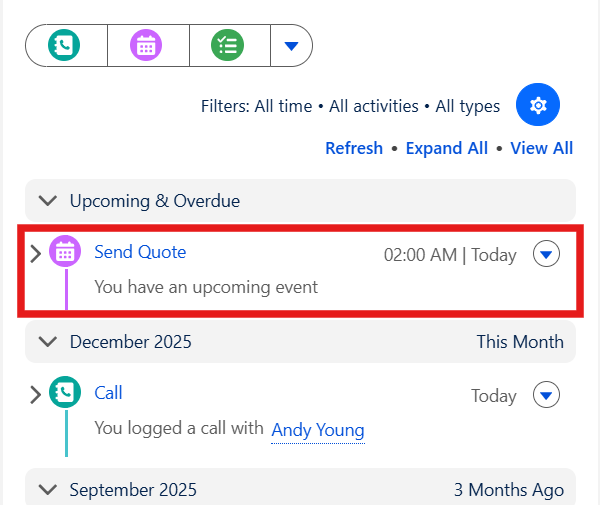Open Andy Young contact link
This screenshot has width=600, height=505.
(x=318, y=430)
